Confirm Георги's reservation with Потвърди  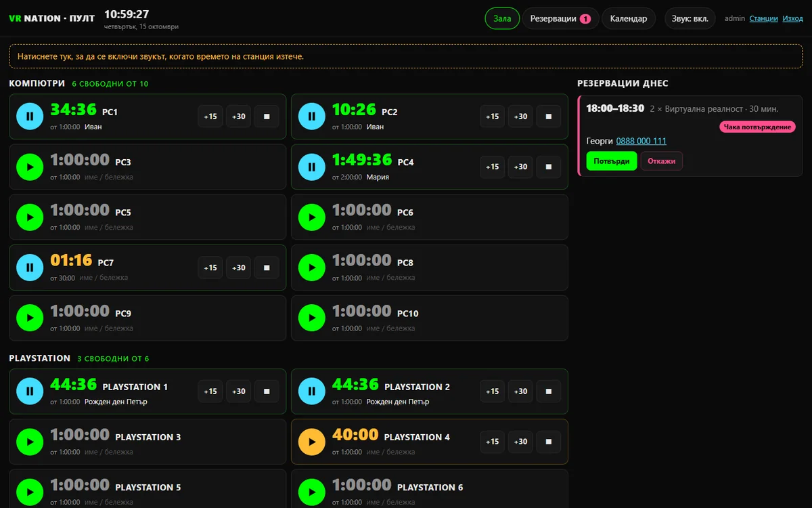[612, 161]
